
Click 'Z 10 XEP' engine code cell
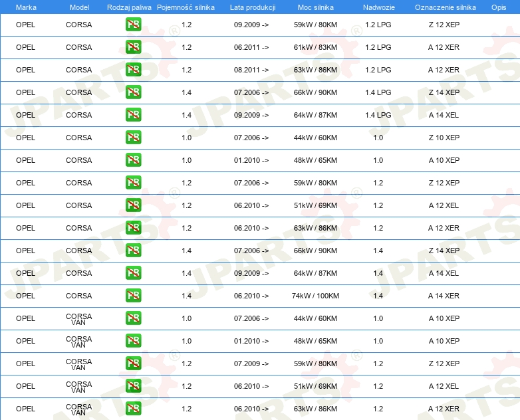click(444, 138)
